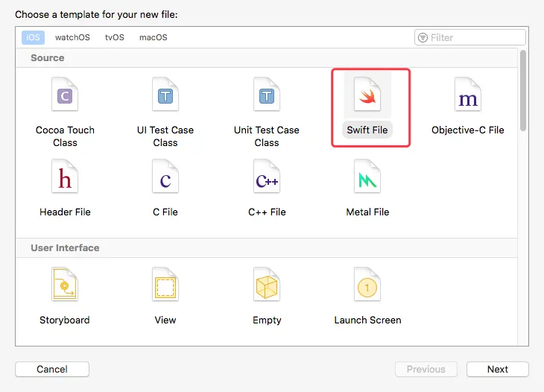This screenshot has height=392, width=544.
Task: Click the Next button
Action: coord(497,369)
